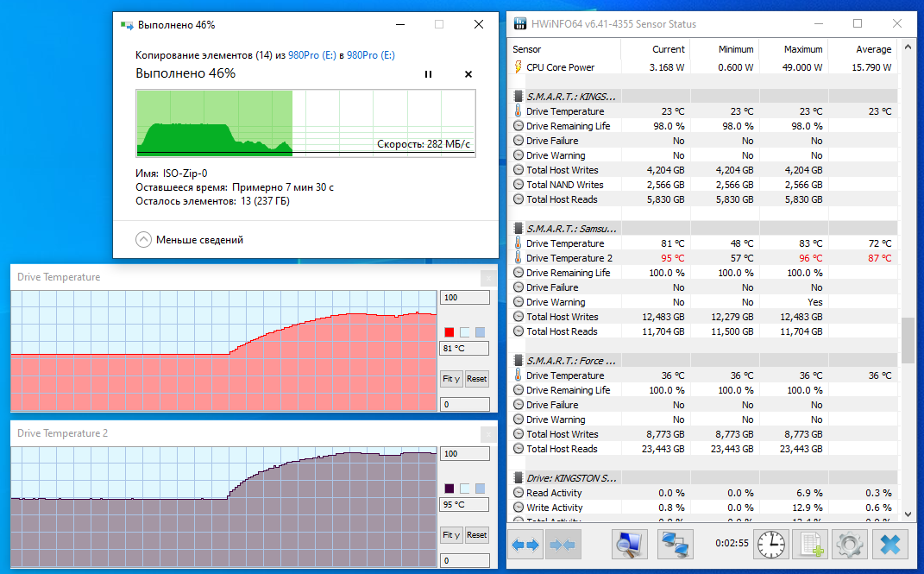Viewport: 924px width, 574px height.
Task: Click the Kingston Drive Temperature thermometer icon
Action: coord(518,110)
